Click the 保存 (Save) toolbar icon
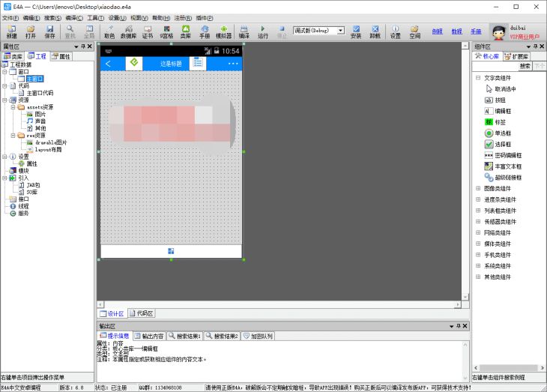This screenshot has width=547, height=392. tap(50, 31)
